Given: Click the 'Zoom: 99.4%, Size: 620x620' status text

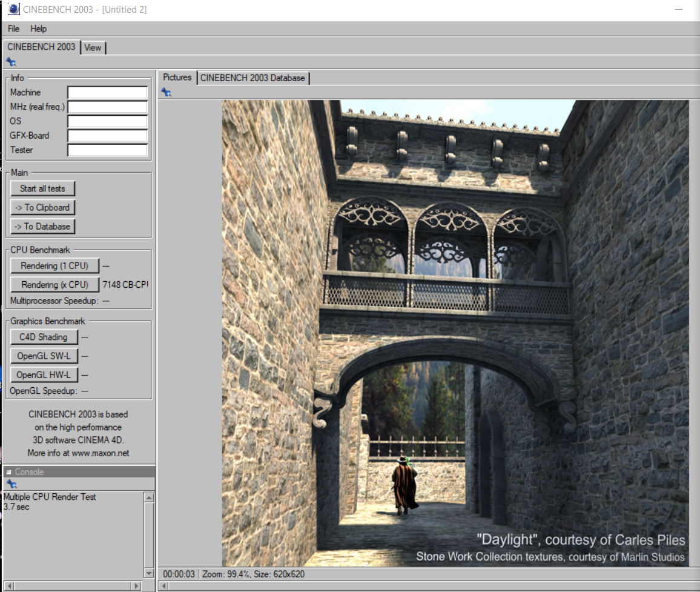Looking at the screenshot, I should click(x=254, y=574).
